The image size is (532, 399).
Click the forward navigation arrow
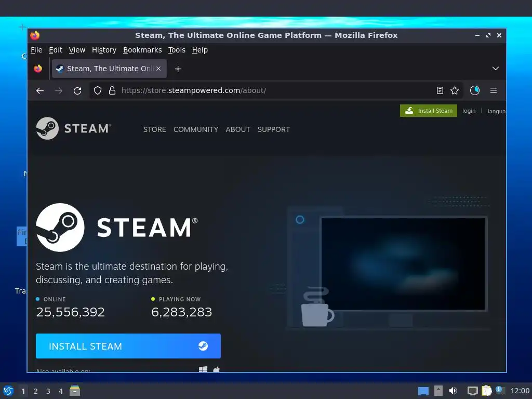(x=59, y=90)
